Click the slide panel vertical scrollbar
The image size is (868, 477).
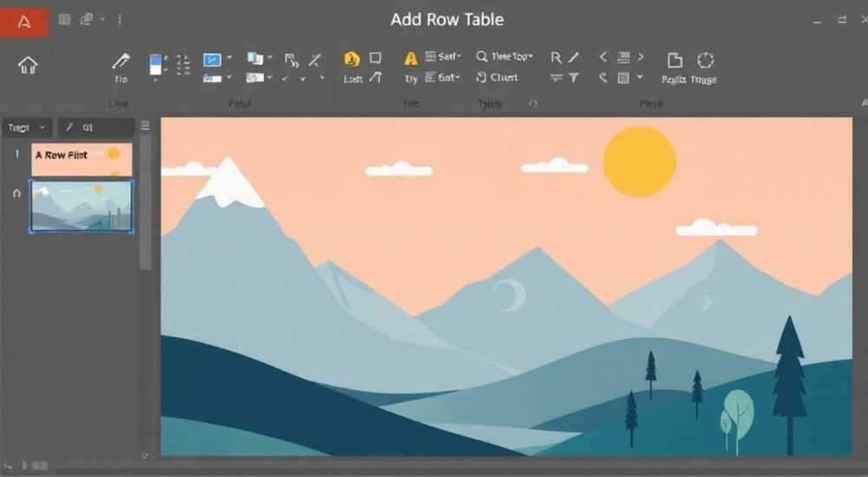pos(145,202)
